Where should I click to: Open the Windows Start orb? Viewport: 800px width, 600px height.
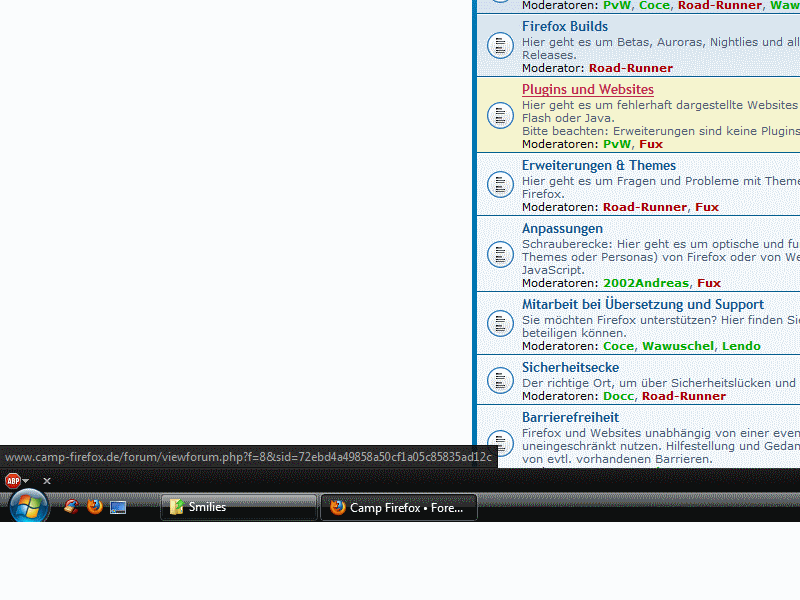29,506
